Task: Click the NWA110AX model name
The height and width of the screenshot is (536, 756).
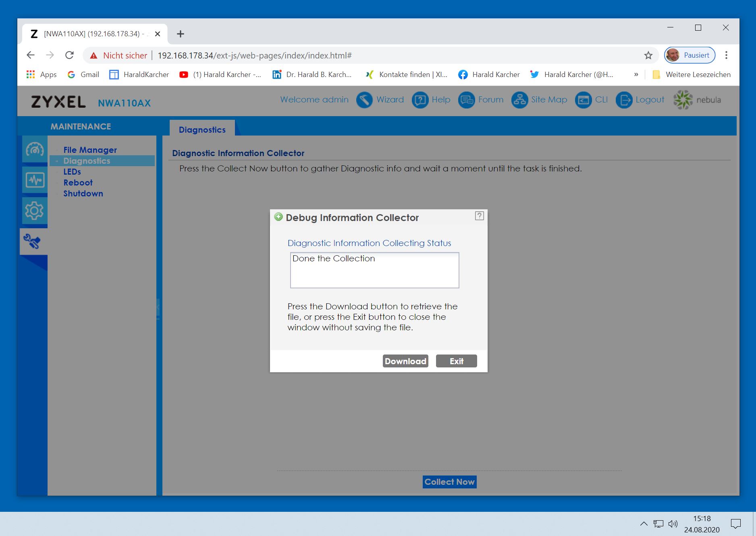Action: click(x=124, y=103)
